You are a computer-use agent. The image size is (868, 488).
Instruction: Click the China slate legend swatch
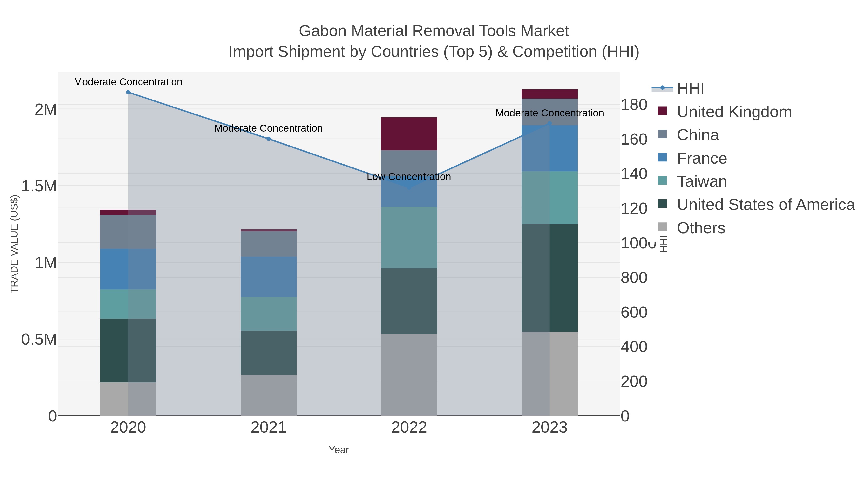click(663, 134)
